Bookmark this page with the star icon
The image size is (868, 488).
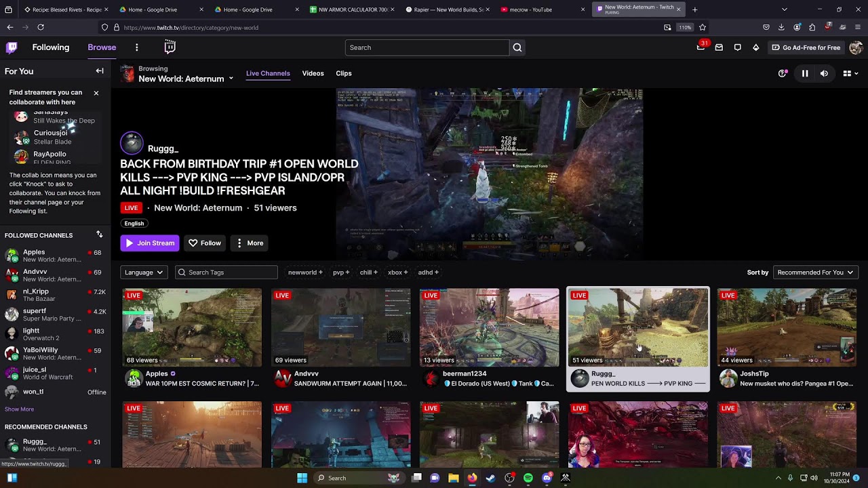tap(703, 27)
